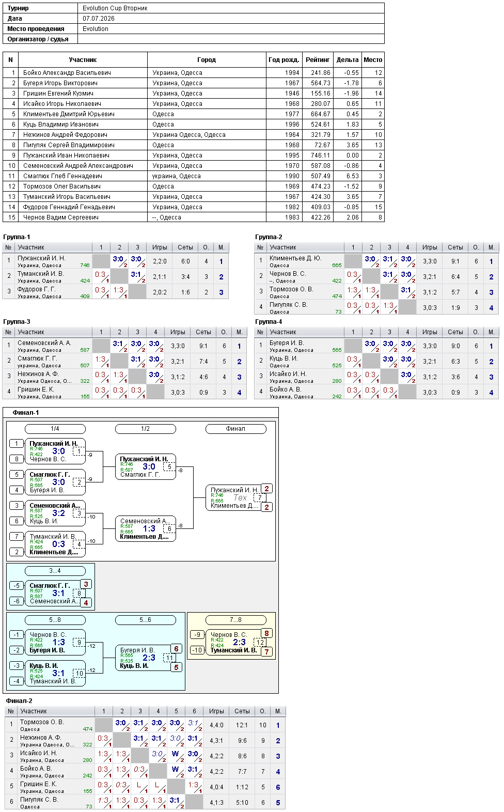504x812 pixels.
Task: Click the "Группа-3" heading
Action: pos(17,322)
